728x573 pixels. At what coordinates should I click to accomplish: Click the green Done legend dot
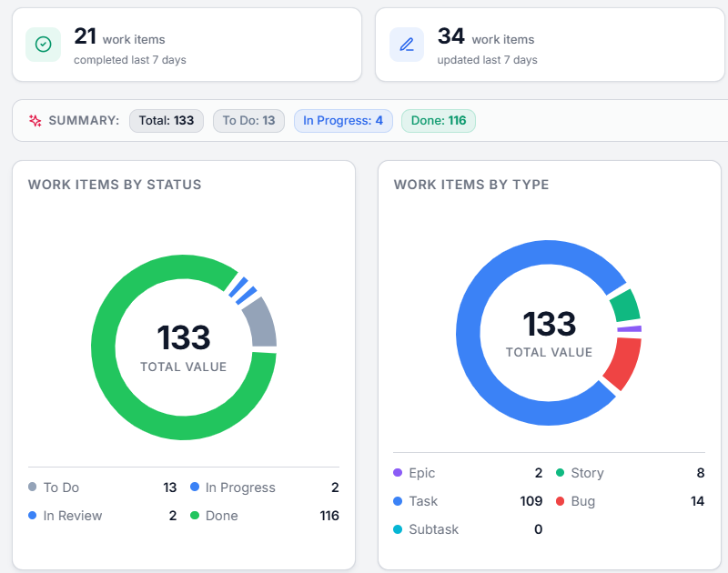coord(195,515)
